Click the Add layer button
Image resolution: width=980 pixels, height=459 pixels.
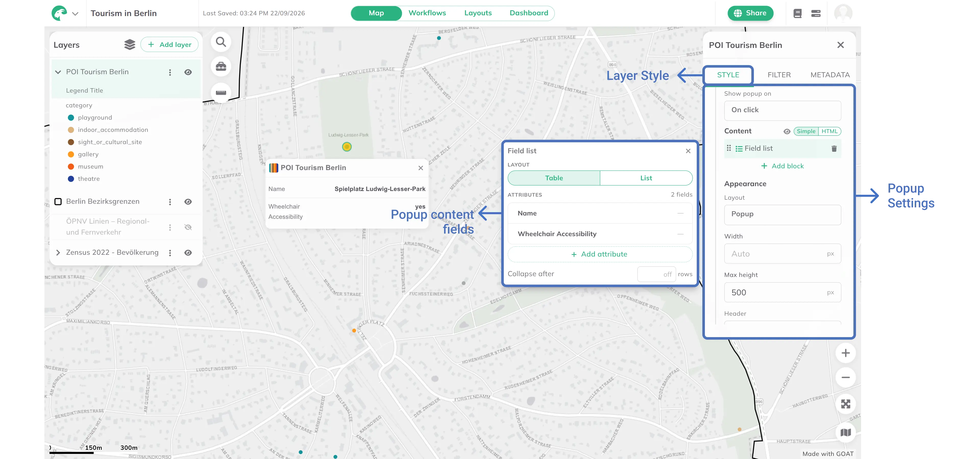169,44
